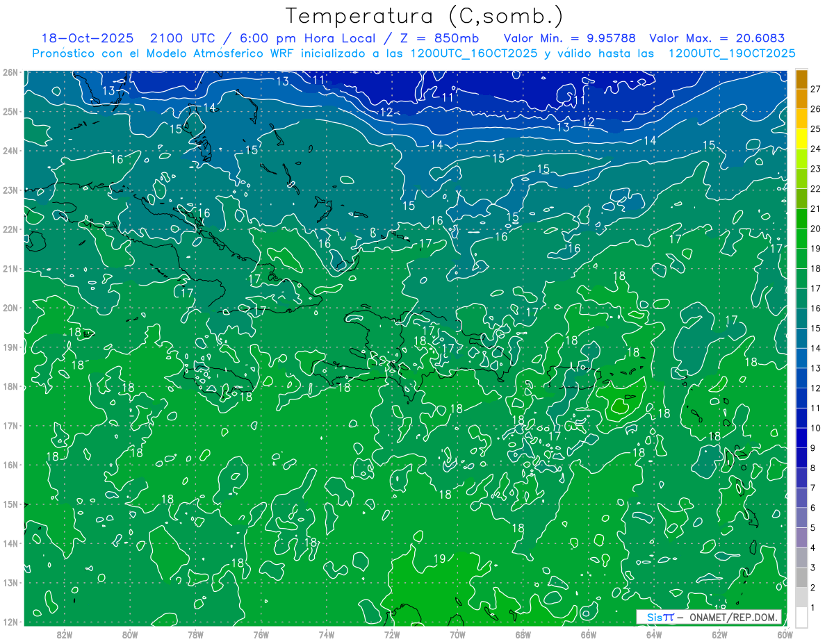This screenshot has height=644, width=834.
Task: Click the '78W' longitude axis label
Action: [x=195, y=634]
